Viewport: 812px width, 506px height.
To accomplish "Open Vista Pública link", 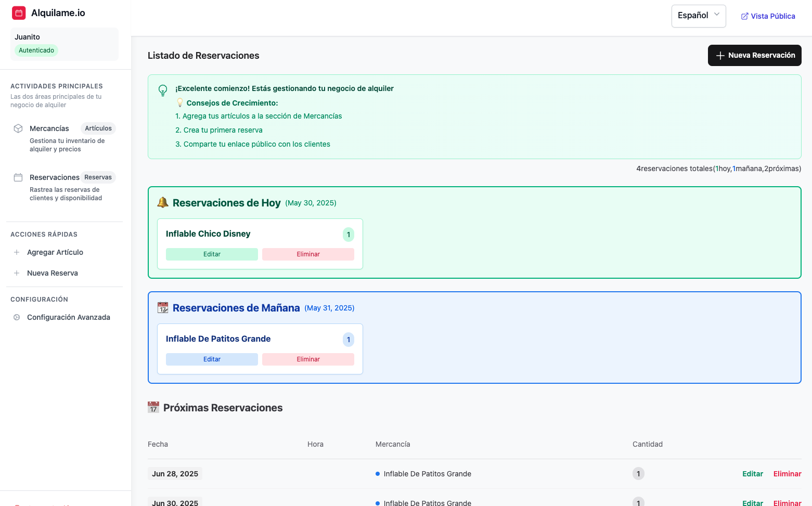I will click(x=768, y=16).
